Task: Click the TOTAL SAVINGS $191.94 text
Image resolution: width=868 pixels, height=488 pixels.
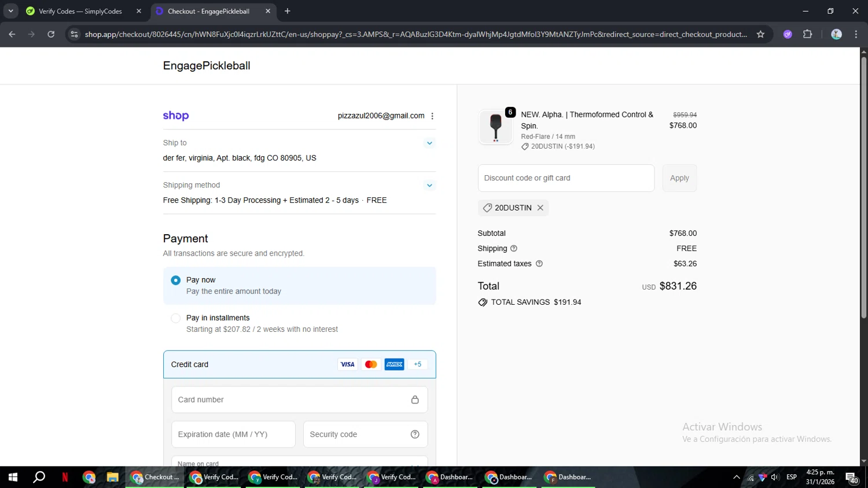Action: [x=536, y=302]
